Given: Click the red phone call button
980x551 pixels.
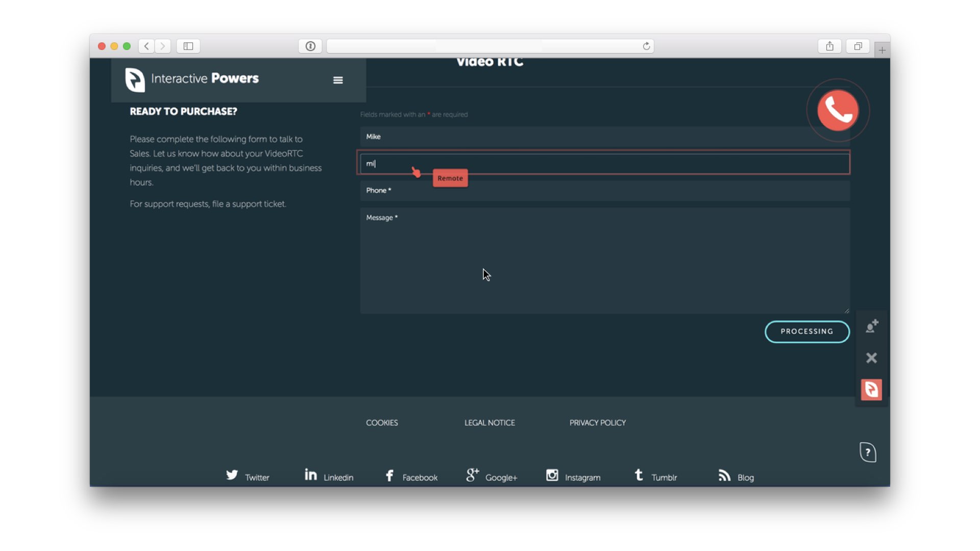Looking at the screenshot, I should click(838, 110).
